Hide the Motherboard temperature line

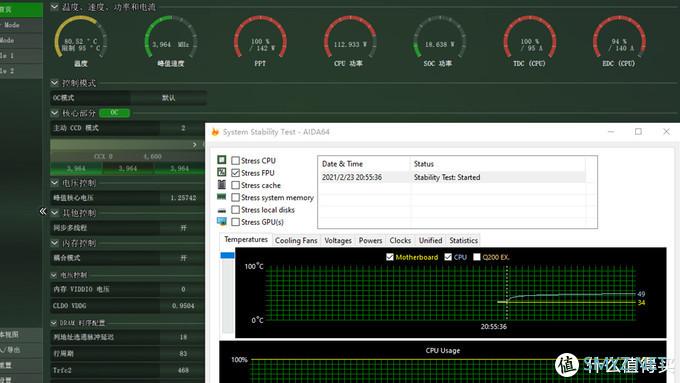point(389,257)
